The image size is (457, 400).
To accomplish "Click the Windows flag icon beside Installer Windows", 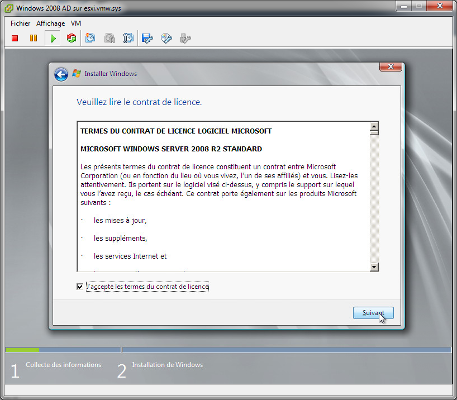I will pyautogui.click(x=77, y=73).
